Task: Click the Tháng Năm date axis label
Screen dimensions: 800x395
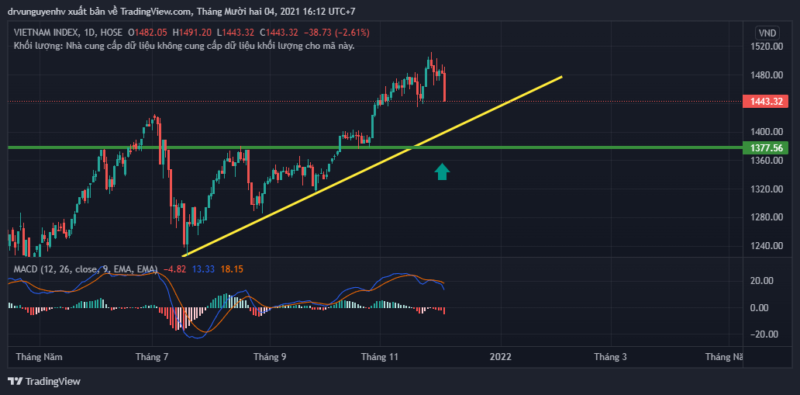Action: pos(39,357)
